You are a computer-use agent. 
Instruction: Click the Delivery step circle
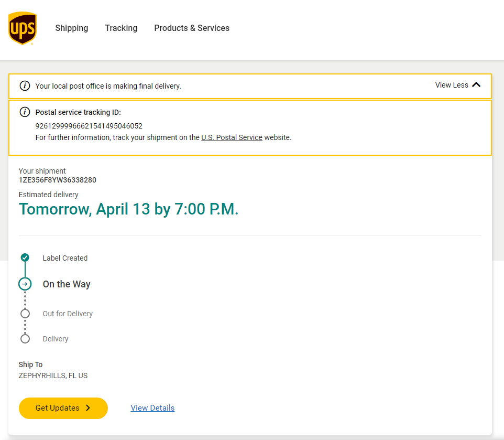[25, 339]
